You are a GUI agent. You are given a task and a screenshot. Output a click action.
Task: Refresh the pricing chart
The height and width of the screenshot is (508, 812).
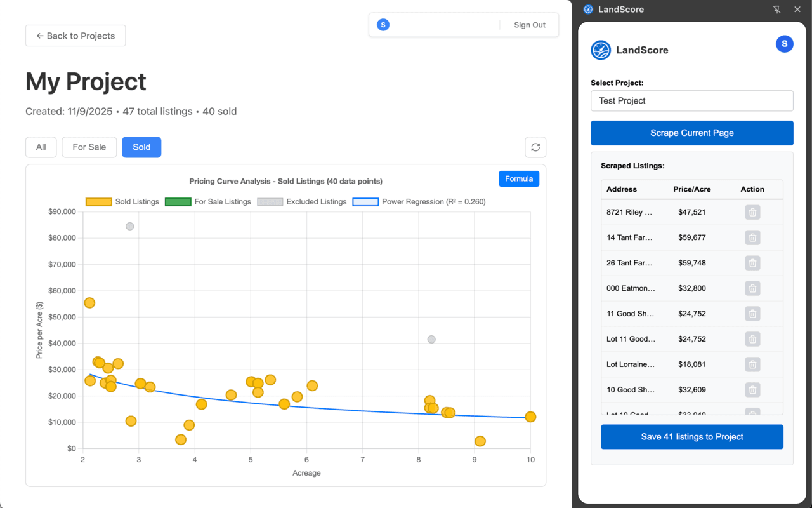(535, 147)
